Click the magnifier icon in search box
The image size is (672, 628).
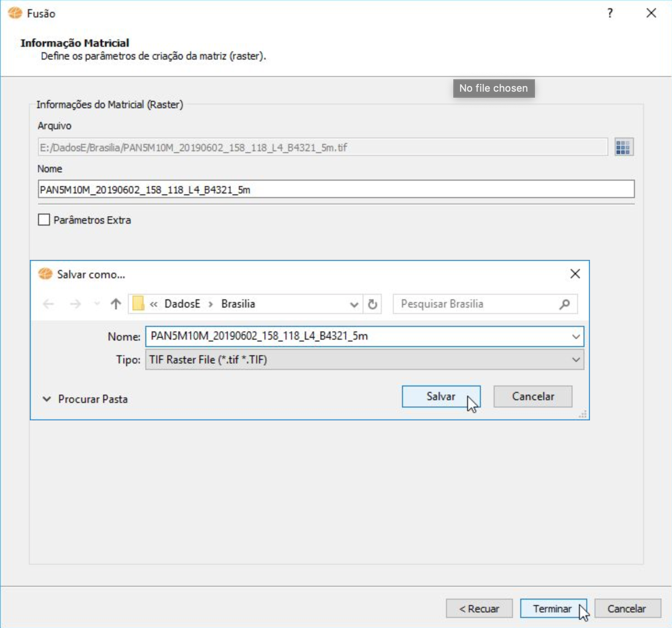click(565, 304)
